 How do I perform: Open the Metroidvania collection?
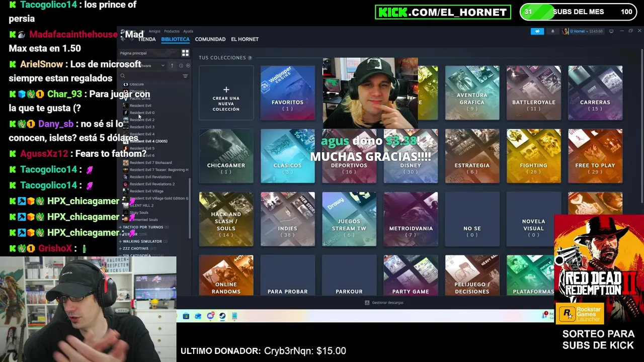tap(411, 219)
